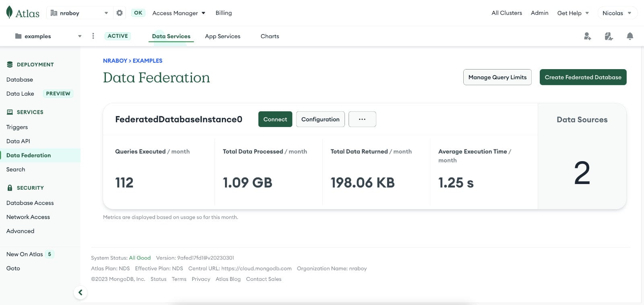Image resolution: width=644 pixels, height=305 pixels.
Task: Switch to the Charts tab
Action: [x=270, y=36]
